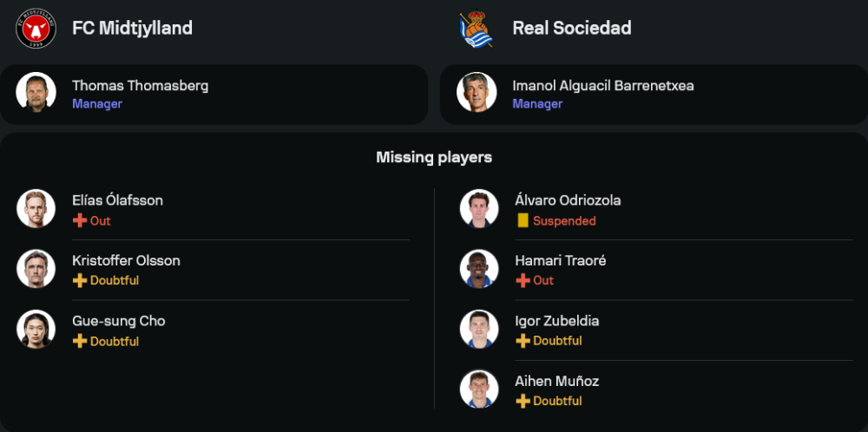Click Igor Zubeldia's yellow doubtful cross icon
This screenshot has height=432, width=868.
tap(523, 341)
